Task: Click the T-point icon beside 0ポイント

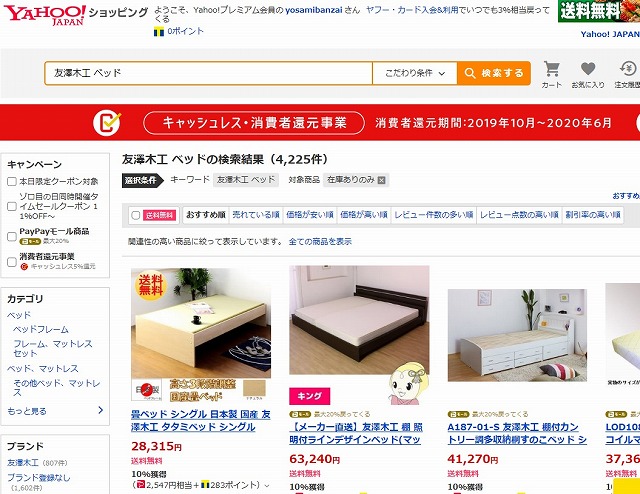Action: [159, 31]
